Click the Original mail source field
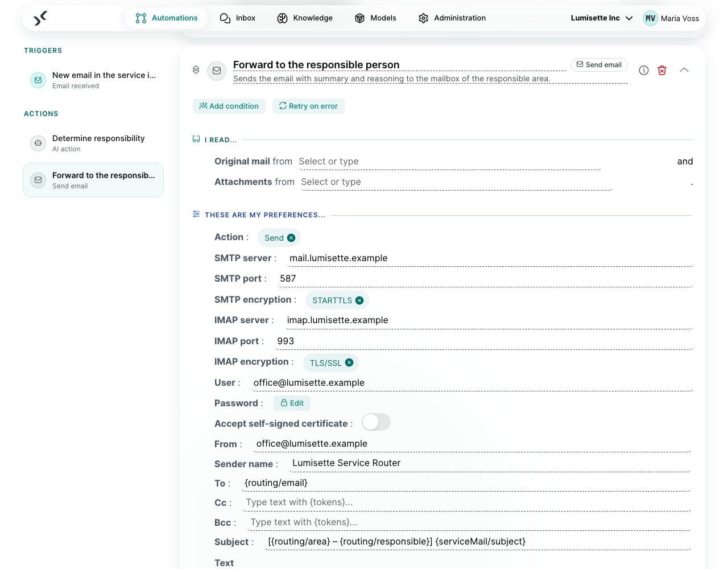The height and width of the screenshot is (569, 728). pos(449,162)
